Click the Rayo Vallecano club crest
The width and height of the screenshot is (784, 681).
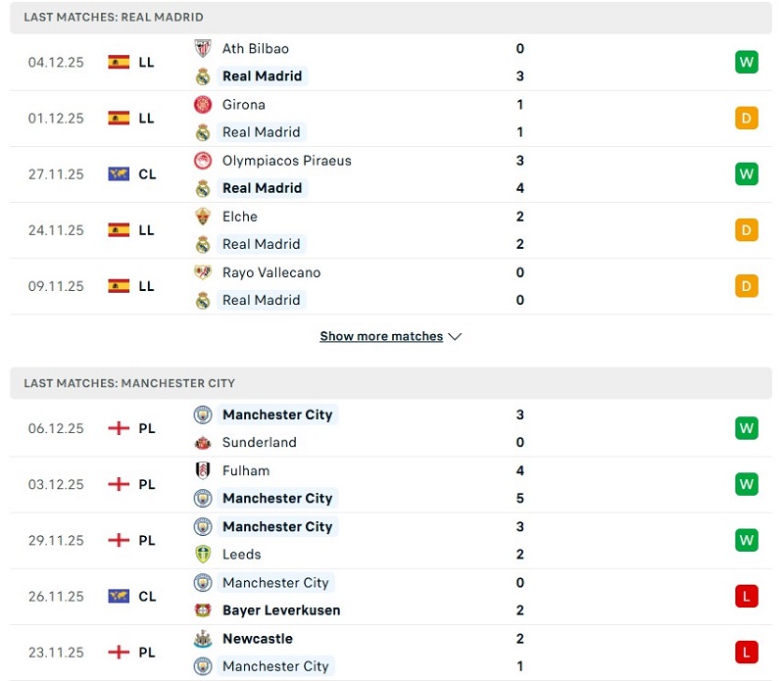coord(203,272)
